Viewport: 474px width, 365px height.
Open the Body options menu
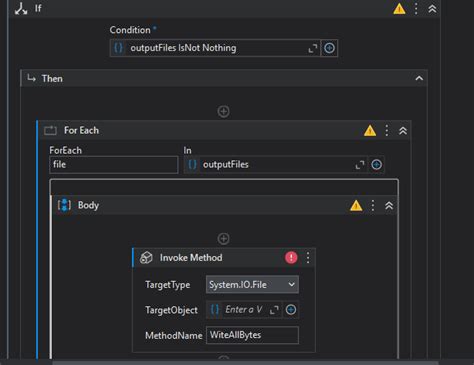coord(373,206)
